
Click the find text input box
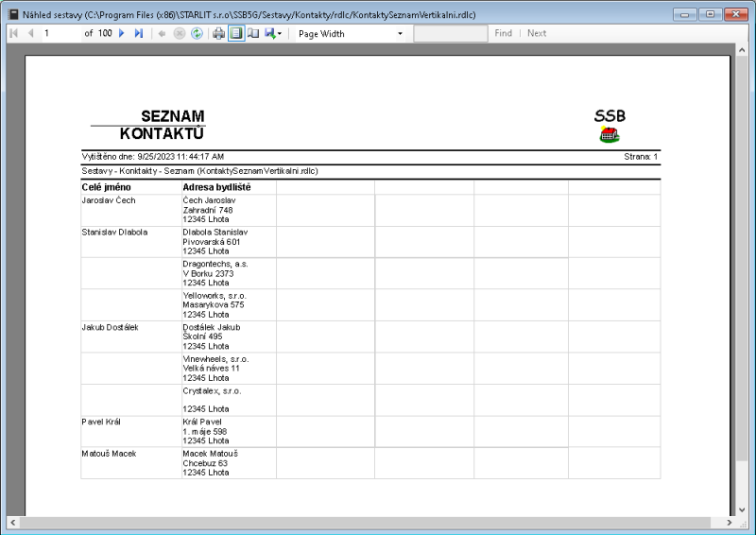[x=450, y=33]
